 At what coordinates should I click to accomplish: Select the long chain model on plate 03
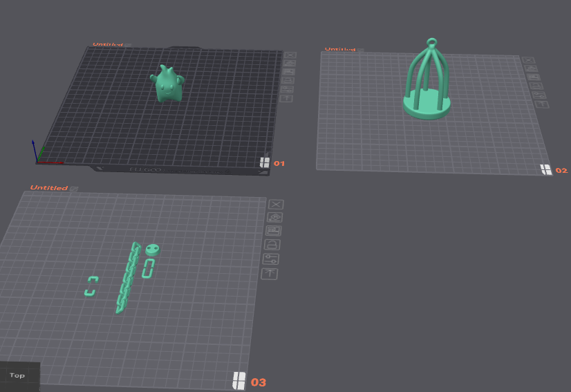click(x=128, y=278)
